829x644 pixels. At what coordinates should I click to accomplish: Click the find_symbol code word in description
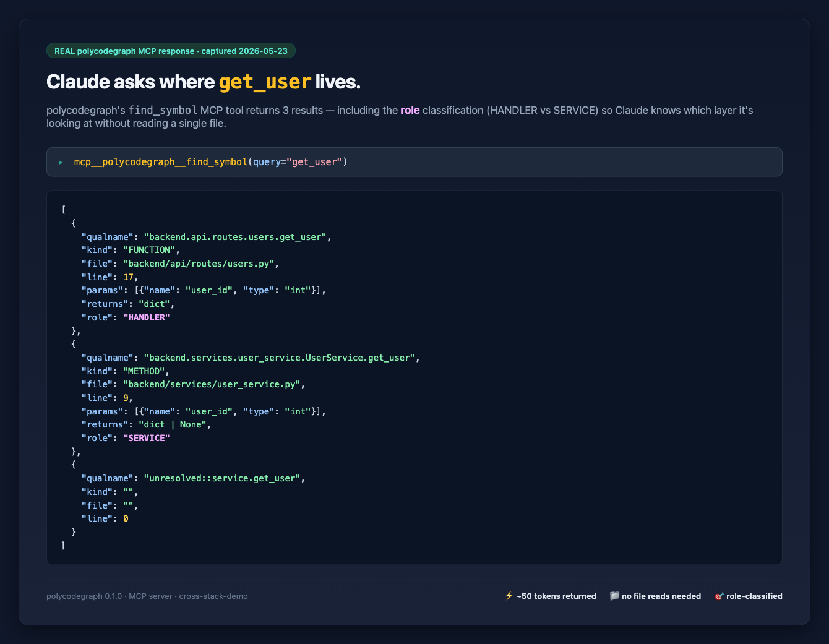(163, 110)
